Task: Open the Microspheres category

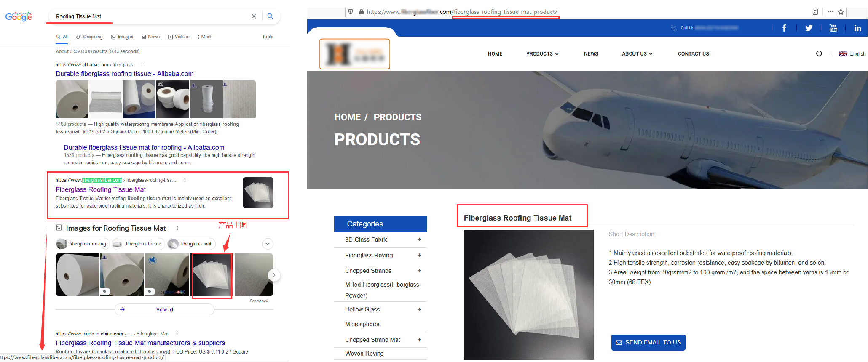Action: tap(363, 324)
